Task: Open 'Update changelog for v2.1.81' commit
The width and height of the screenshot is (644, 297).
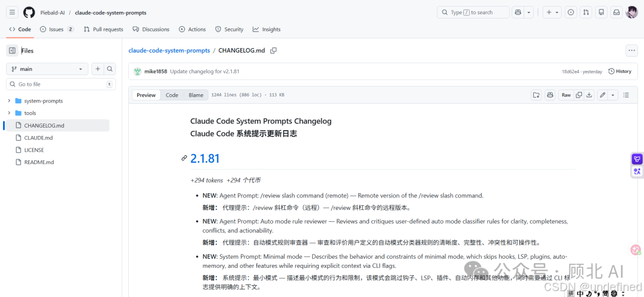Action: pos(205,72)
